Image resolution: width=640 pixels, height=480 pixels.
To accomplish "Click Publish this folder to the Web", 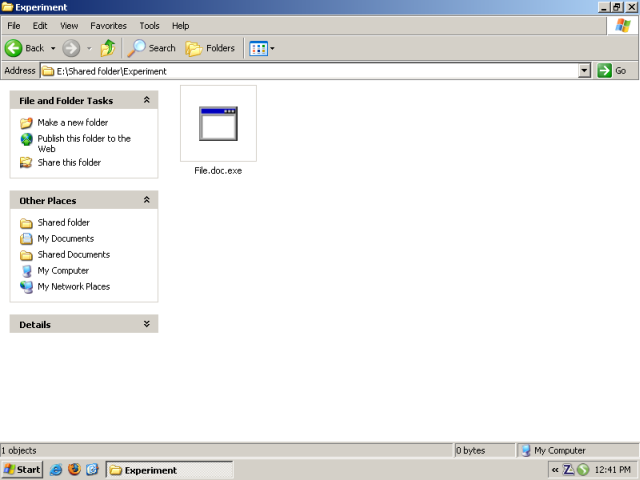I will point(84,144).
